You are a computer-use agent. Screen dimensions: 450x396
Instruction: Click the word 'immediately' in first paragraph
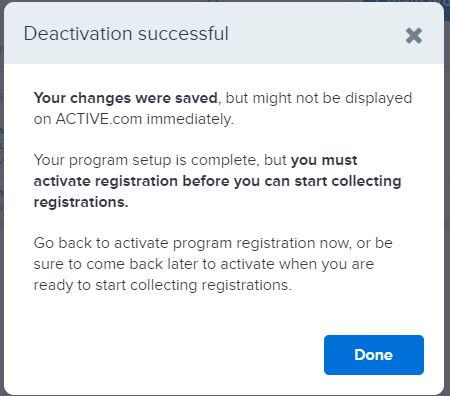(189, 119)
